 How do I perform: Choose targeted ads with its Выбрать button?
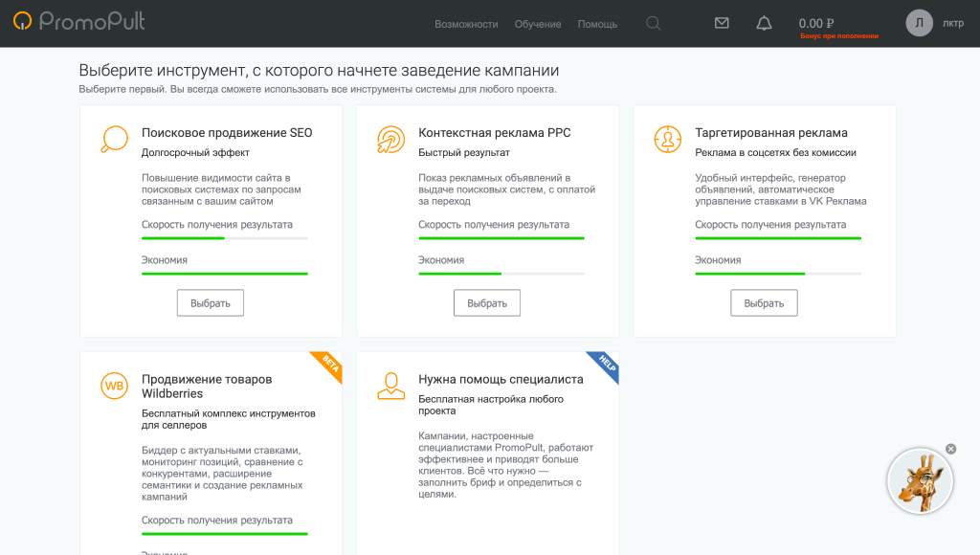click(x=764, y=303)
